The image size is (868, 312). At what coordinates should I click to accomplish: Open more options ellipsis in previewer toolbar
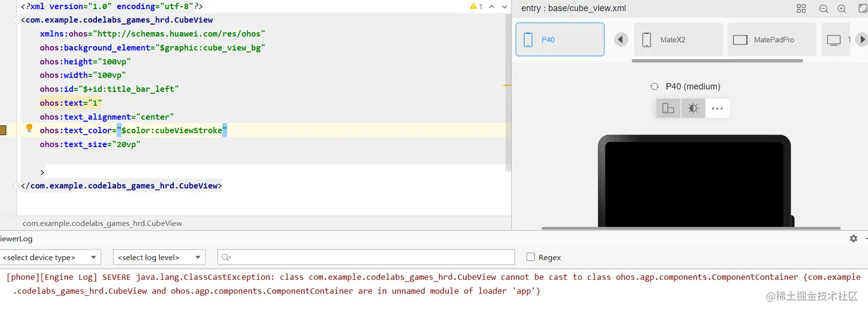(x=718, y=108)
